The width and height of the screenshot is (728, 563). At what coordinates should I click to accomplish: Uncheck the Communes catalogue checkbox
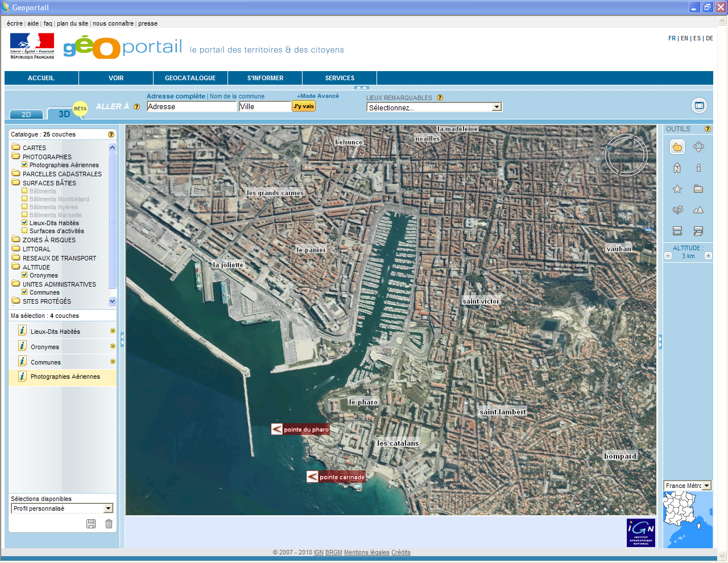(x=24, y=292)
